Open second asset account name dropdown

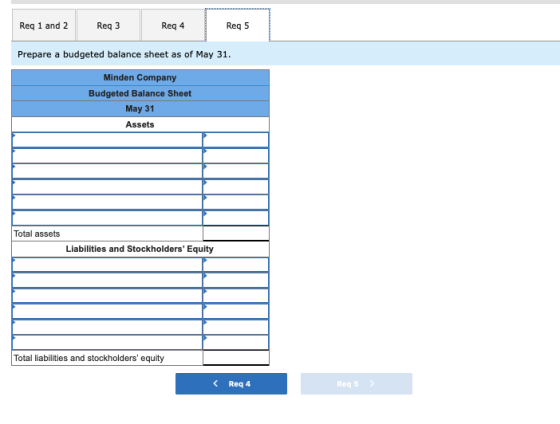click(107, 156)
